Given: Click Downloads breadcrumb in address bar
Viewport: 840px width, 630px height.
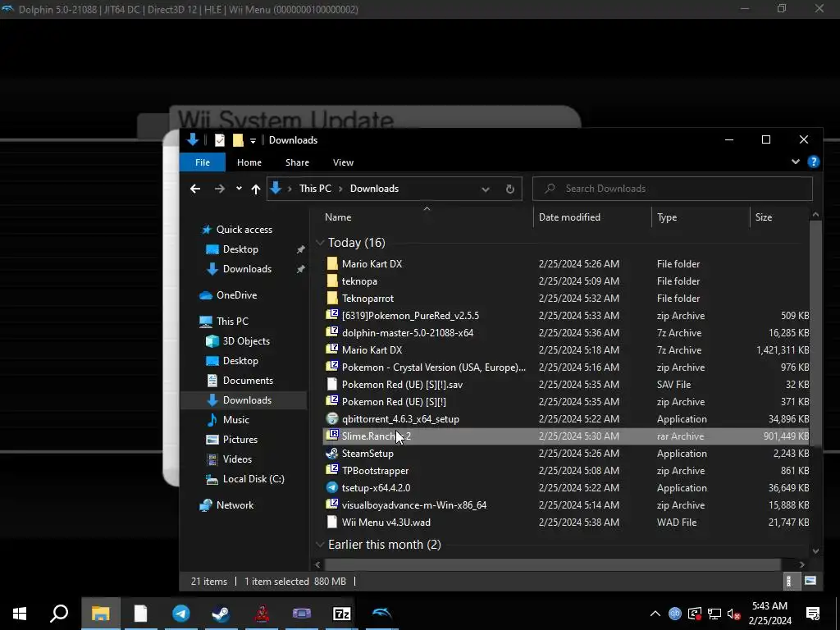Looking at the screenshot, I should (x=374, y=189).
